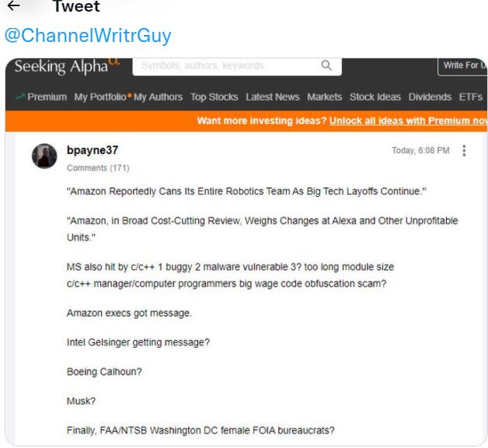The width and height of the screenshot is (488, 448).
Task: Click the back arrow next to Tweet
Action: pyautogui.click(x=13, y=5)
